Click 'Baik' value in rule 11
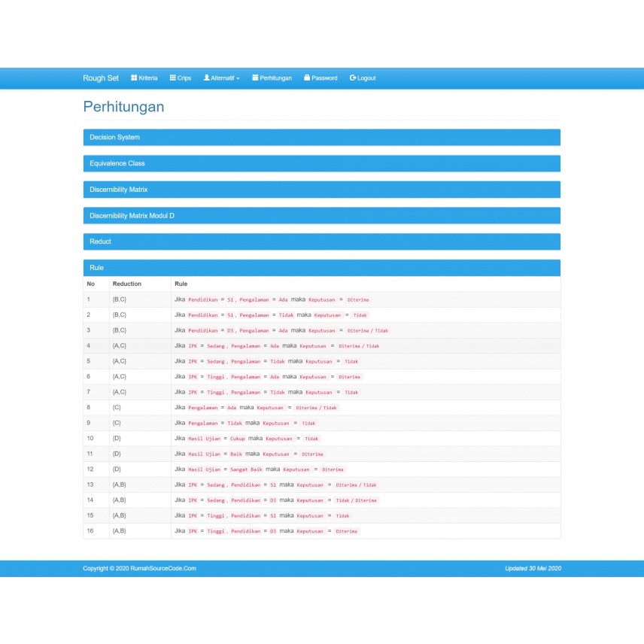This screenshot has width=644, height=644. click(x=235, y=454)
